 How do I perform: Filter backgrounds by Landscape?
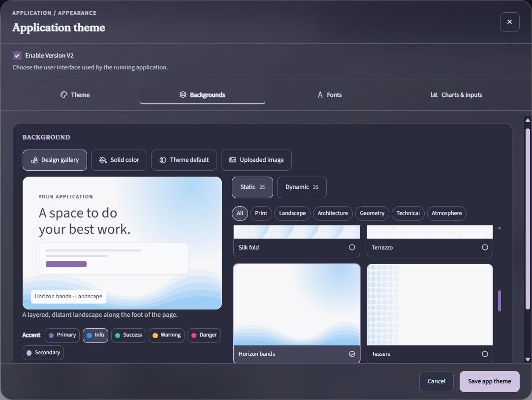point(292,214)
